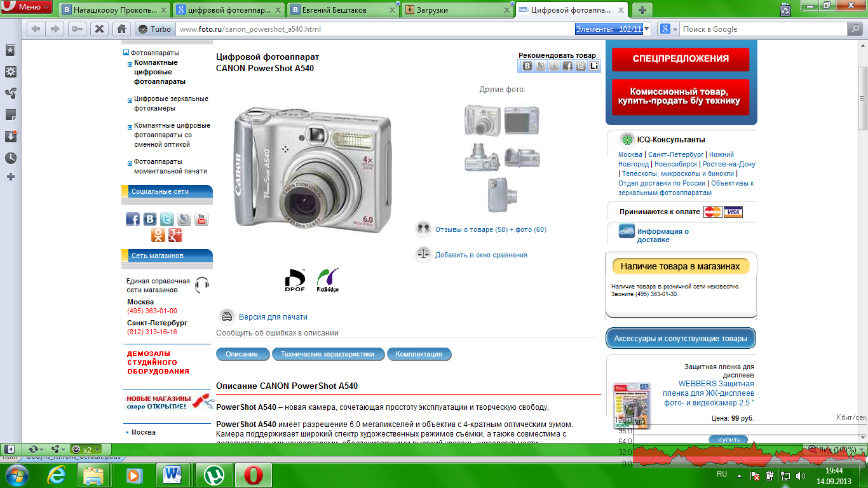Open the Google search engine selector
This screenshot has height=488, width=868.
pyautogui.click(x=668, y=29)
